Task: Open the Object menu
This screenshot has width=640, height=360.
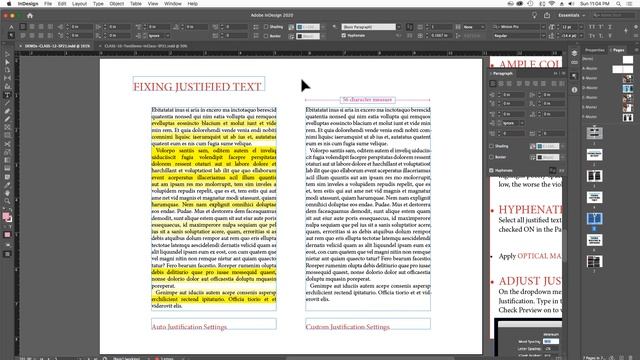Action: pyautogui.click(x=116, y=4)
